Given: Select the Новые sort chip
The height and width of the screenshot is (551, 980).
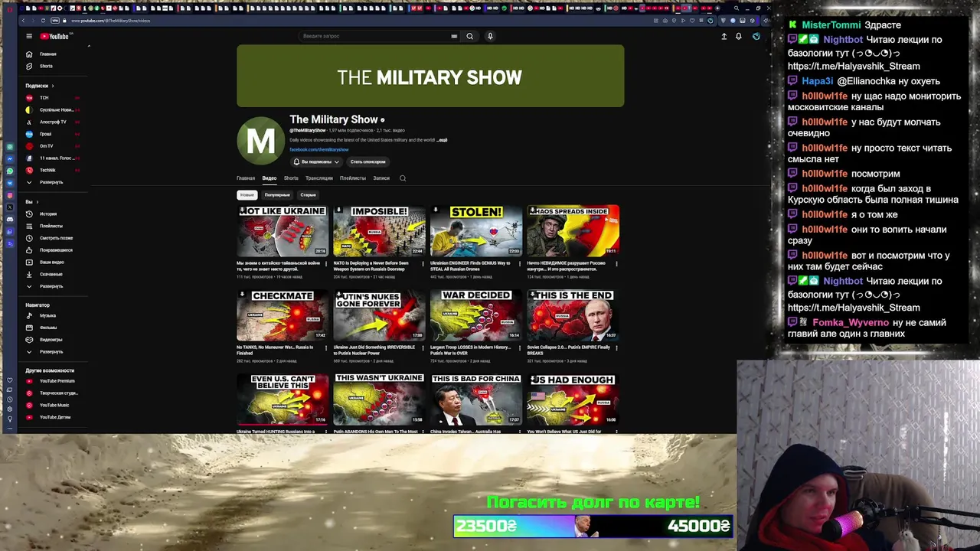Looking at the screenshot, I should point(247,195).
